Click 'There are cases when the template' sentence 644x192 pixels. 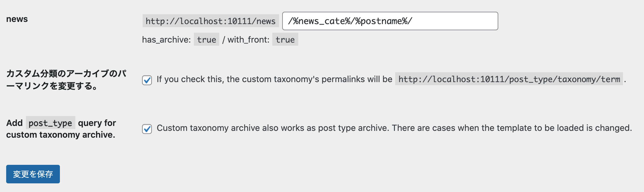512,128
